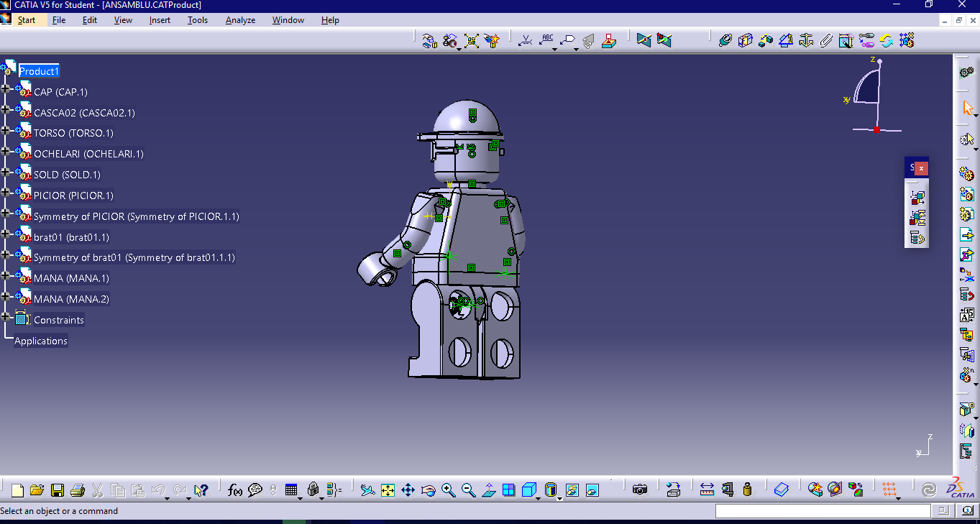Click the Coincidence Constraint icon
The image size is (980, 524).
[725, 40]
